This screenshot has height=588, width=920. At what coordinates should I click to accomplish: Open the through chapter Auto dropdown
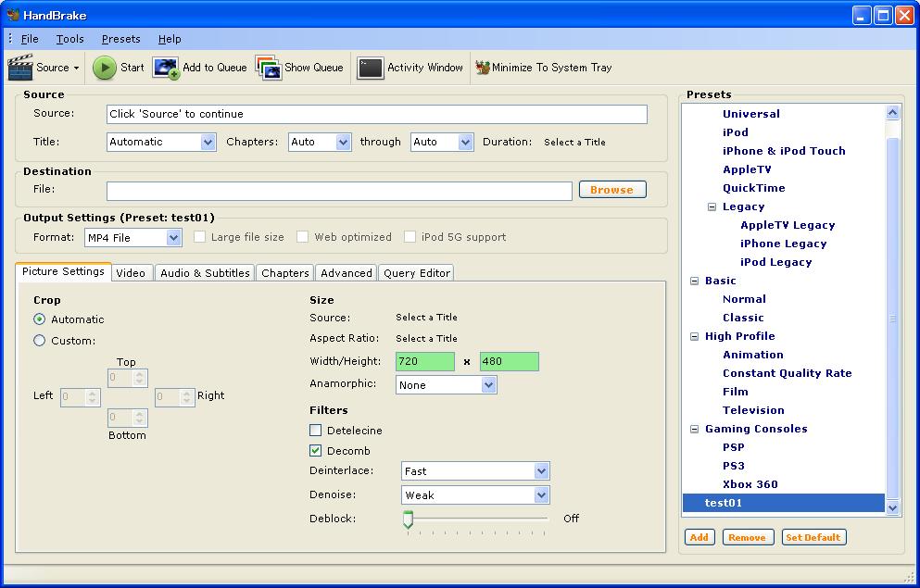pos(442,142)
